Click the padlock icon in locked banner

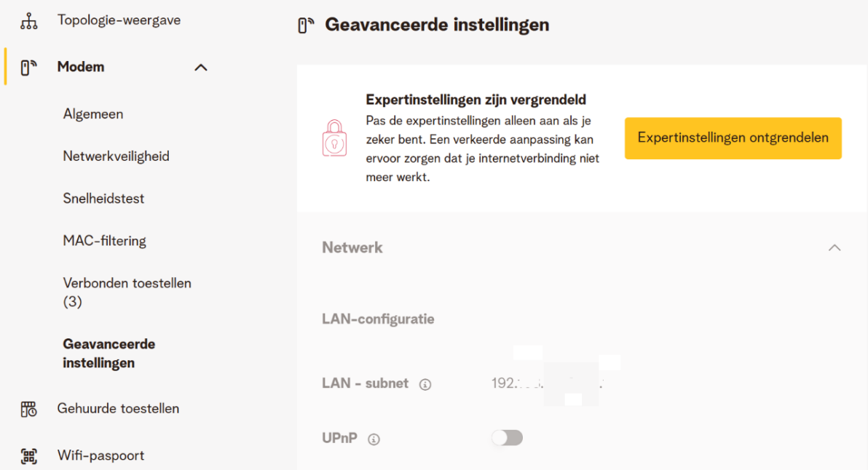pyautogui.click(x=334, y=138)
